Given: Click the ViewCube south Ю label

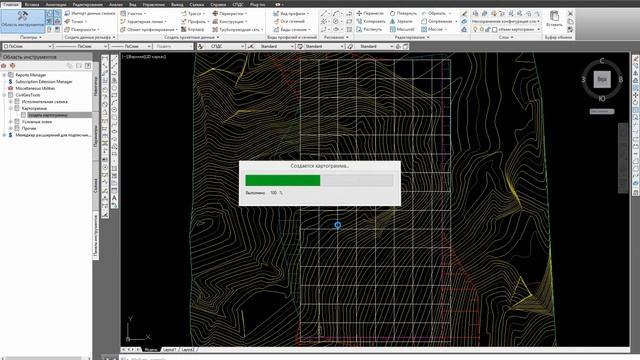Looking at the screenshot, I should (602, 98).
